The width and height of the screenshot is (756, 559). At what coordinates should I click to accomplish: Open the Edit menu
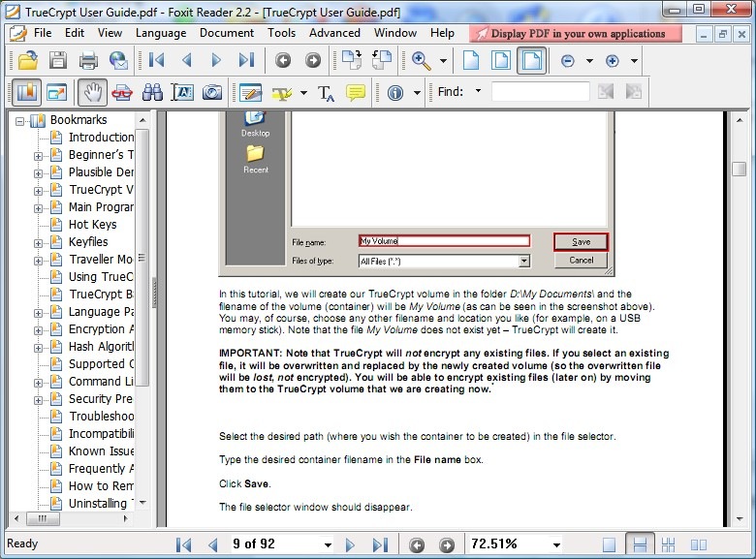tap(75, 33)
